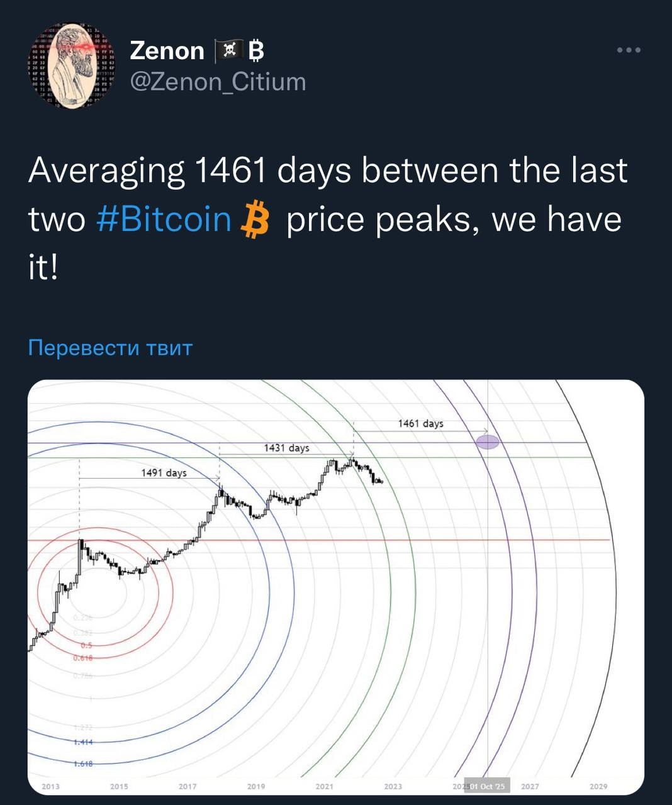This screenshot has width=672, height=805.
Task: Click the Перевести твит translate link
Action: click(110, 348)
